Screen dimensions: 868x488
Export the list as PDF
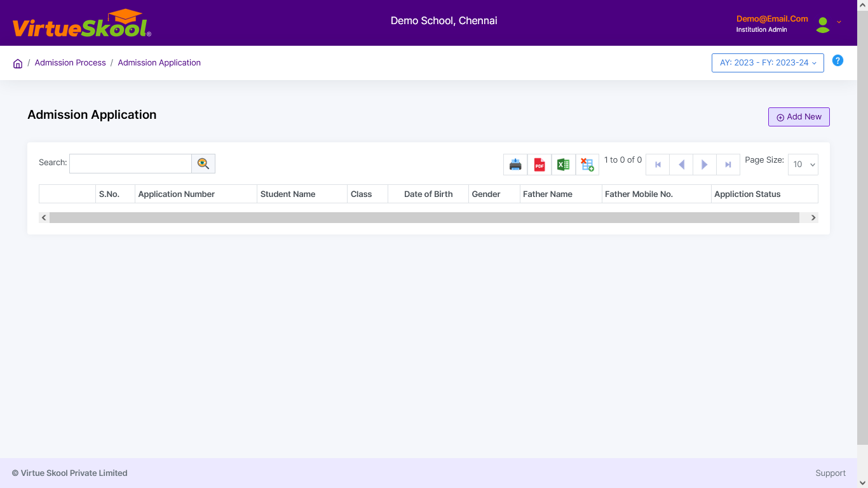539,165
